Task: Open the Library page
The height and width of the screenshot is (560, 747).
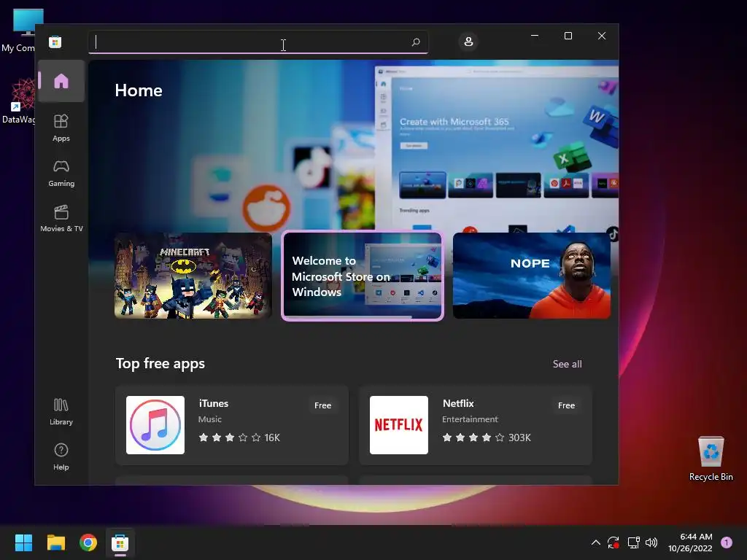Action: click(x=61, y=412)
